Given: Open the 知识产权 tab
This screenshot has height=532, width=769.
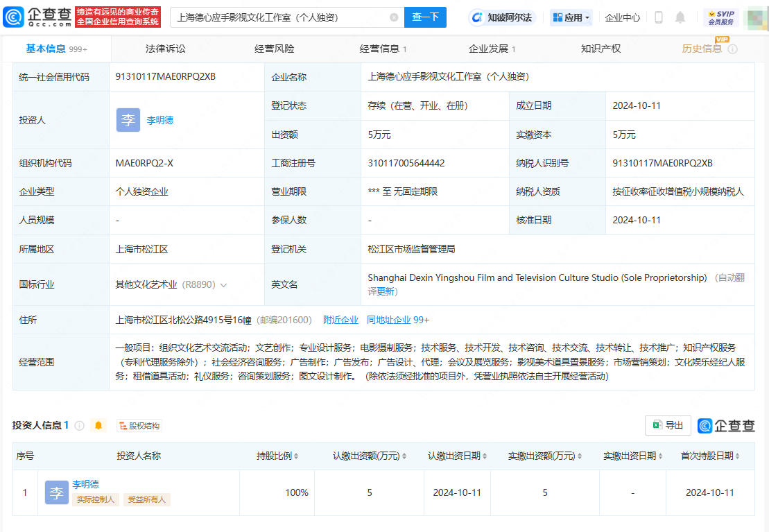Looking at the screenshot, I should tap(600, 49).
